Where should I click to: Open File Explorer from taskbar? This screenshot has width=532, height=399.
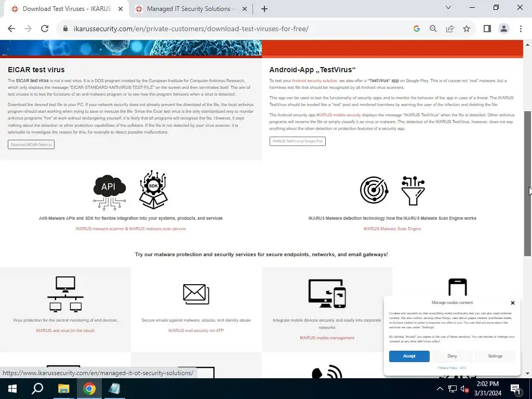point(63,389)
